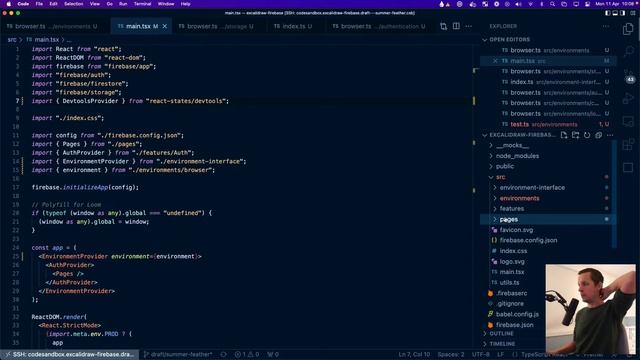Click the New Folder icon in explorer

[x=576, y=135]
